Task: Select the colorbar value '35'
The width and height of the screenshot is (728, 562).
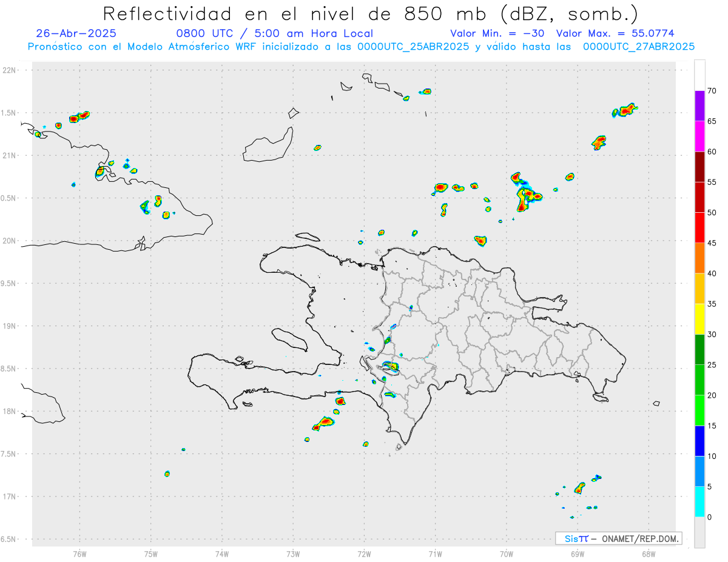Action: coord(712,304)
